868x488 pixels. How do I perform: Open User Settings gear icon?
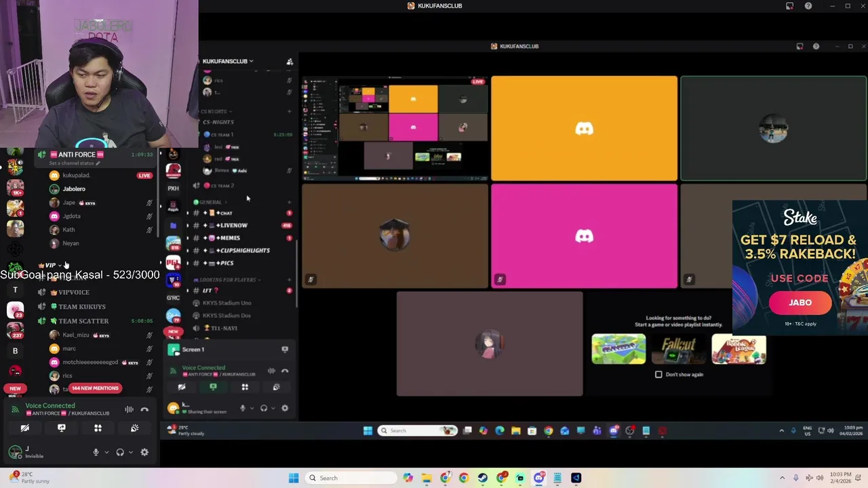click(144, 452)
